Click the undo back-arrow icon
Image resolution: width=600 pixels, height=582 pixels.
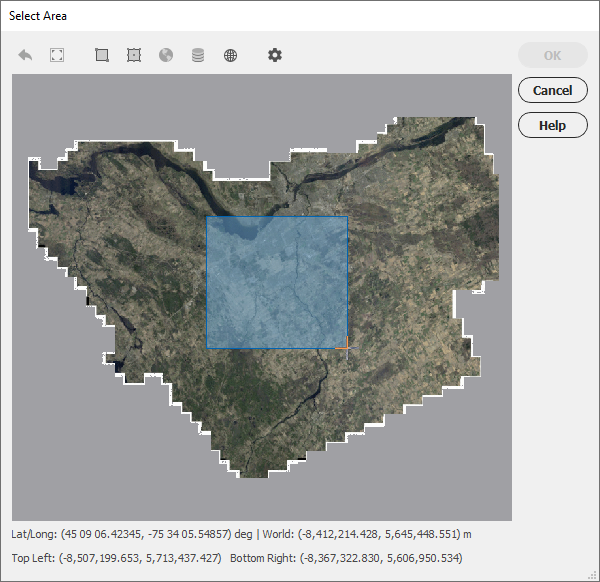(25, 55)
